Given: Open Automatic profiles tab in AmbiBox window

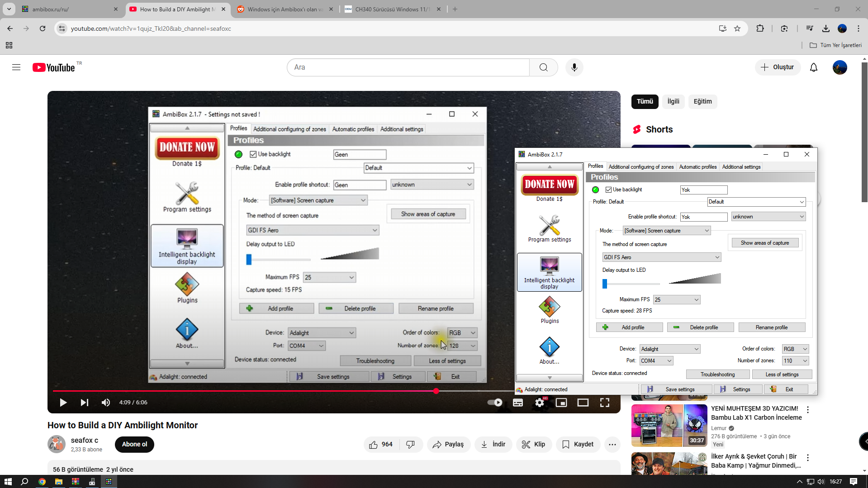Looking at the screenshot, I should click(698, 167).
